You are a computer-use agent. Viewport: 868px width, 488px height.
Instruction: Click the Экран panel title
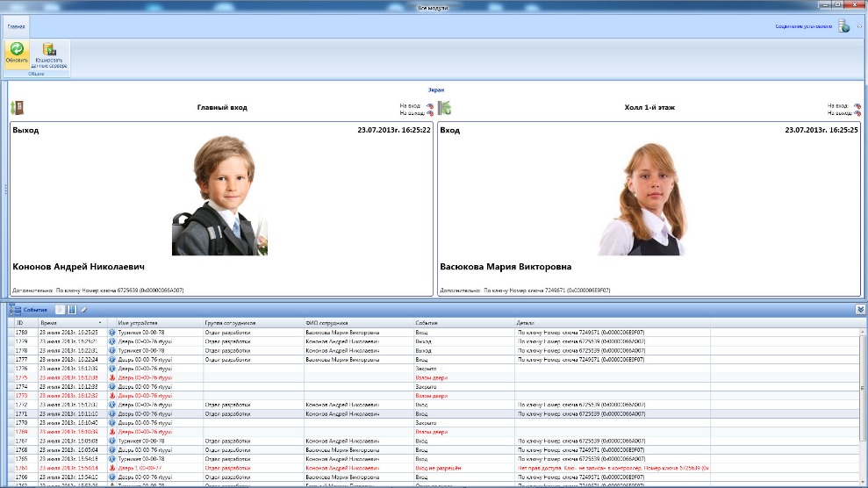point(435,90)
